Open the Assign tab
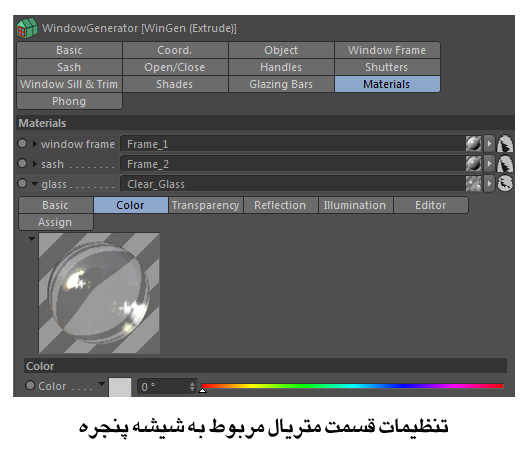The height and width of the screenshot is (452, 530). click(56, 222)
